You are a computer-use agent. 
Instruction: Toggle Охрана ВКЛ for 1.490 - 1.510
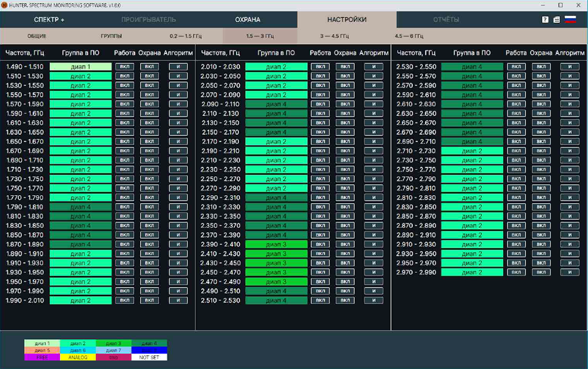point(149,67)
